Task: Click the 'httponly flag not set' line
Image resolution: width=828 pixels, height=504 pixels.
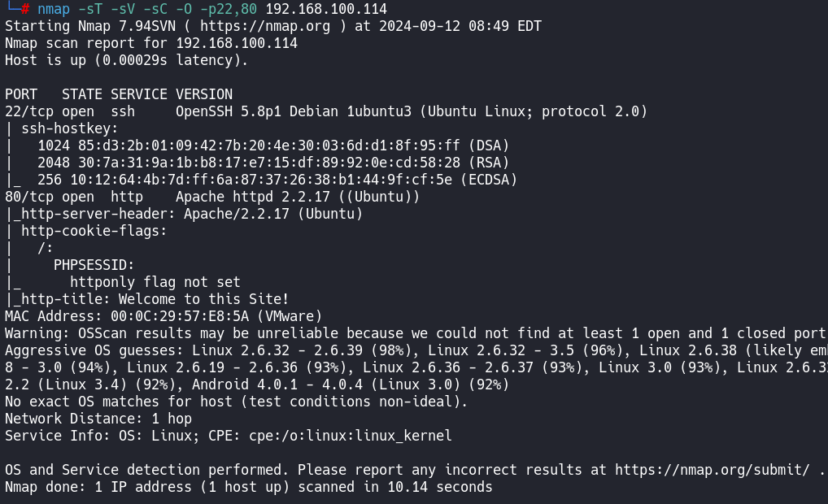Action: 155,282
